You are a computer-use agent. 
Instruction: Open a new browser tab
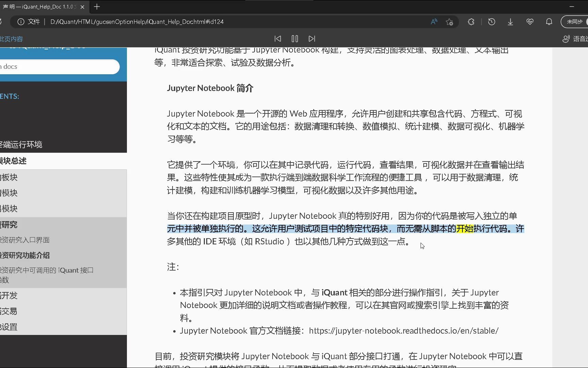pyautogui.click(x=97, y=7)
